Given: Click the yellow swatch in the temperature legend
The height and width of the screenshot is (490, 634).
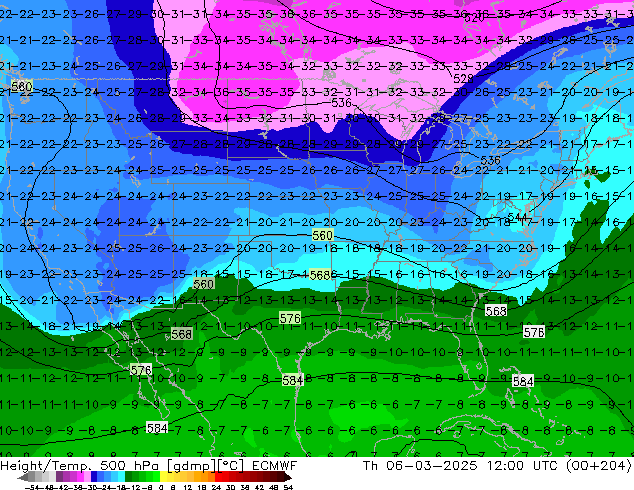Looking at the screenshot, I should coord(163,476).
